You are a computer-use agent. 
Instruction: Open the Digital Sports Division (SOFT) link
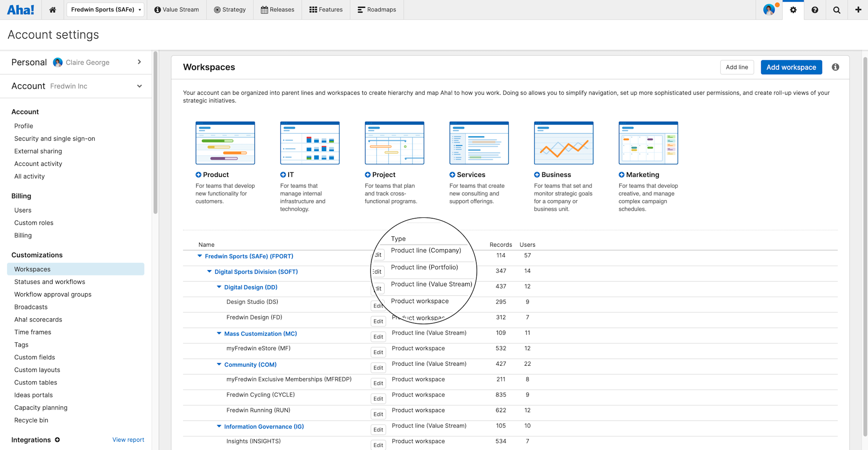pyautogui.click(x=256, y=272)
